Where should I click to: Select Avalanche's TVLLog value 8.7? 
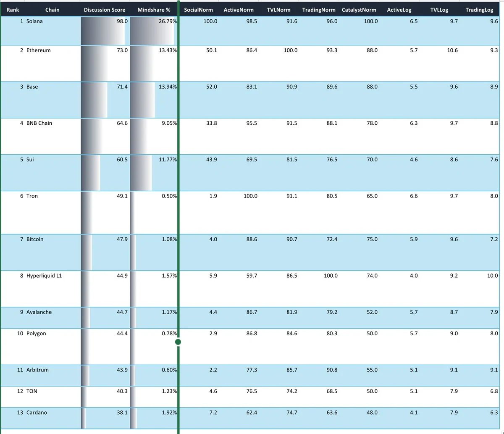pyautogui.click(x=454, y=312)
